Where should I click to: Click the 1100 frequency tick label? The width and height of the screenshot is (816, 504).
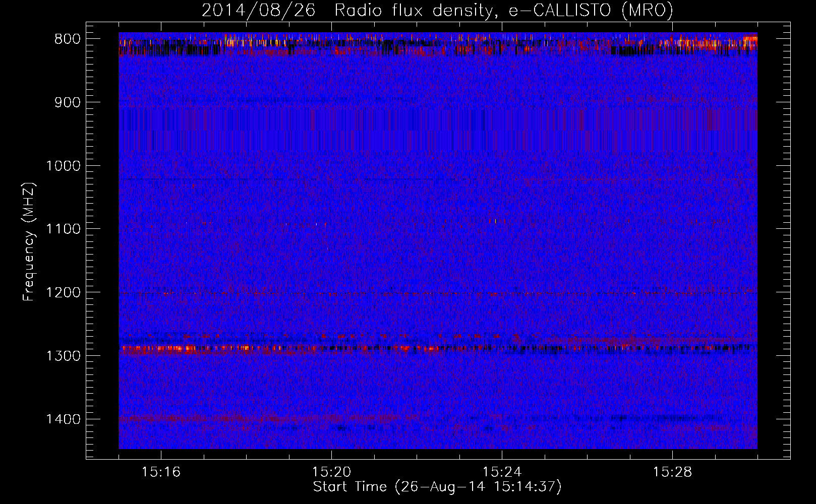pyautogui.click(x=63, y=229)
